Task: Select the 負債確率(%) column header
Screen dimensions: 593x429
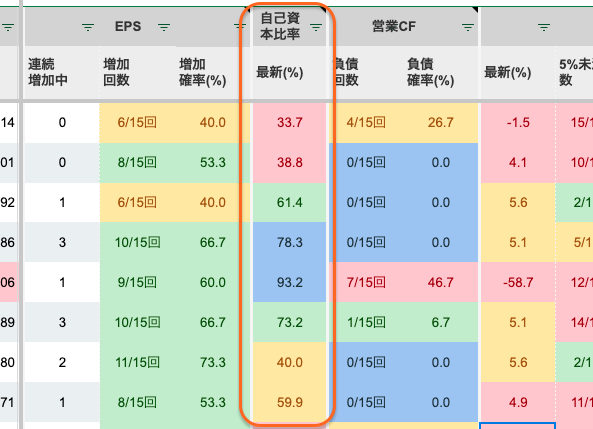Action: 441,73
